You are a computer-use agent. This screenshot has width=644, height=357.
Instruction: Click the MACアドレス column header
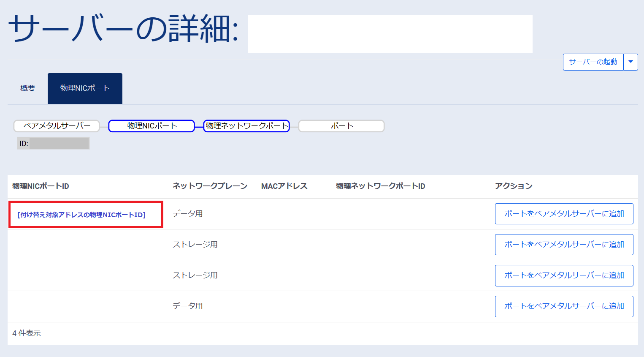(x=284, y=186)
